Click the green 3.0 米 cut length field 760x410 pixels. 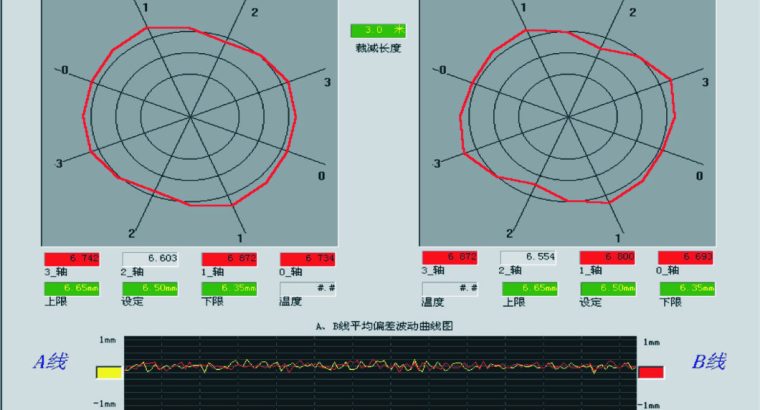click(x=378, y=31)
